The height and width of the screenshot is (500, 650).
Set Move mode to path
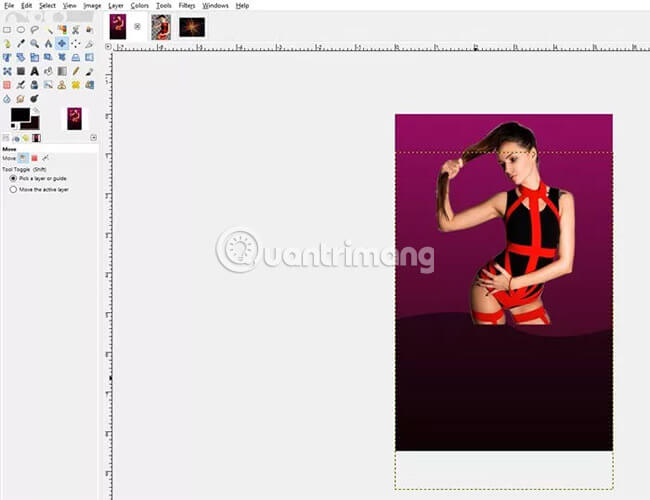point(45,158)
